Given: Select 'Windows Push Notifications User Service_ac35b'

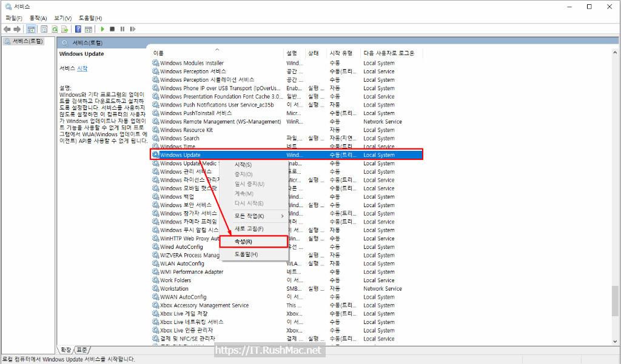Looking at the screenshot, I should tap(287, 105).
